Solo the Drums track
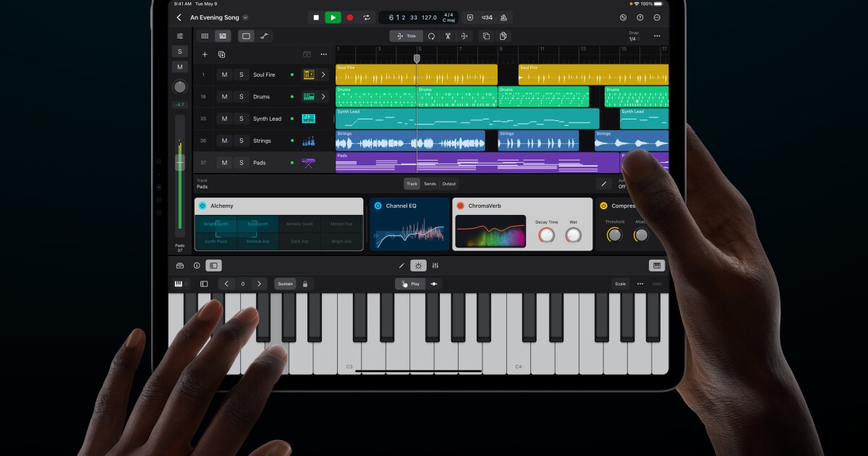This screenshot has width=868, height=456. tap(242, 96)
